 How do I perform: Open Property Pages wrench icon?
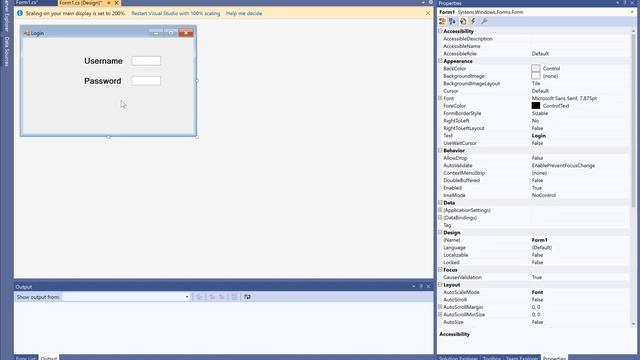tap(484, 21)
